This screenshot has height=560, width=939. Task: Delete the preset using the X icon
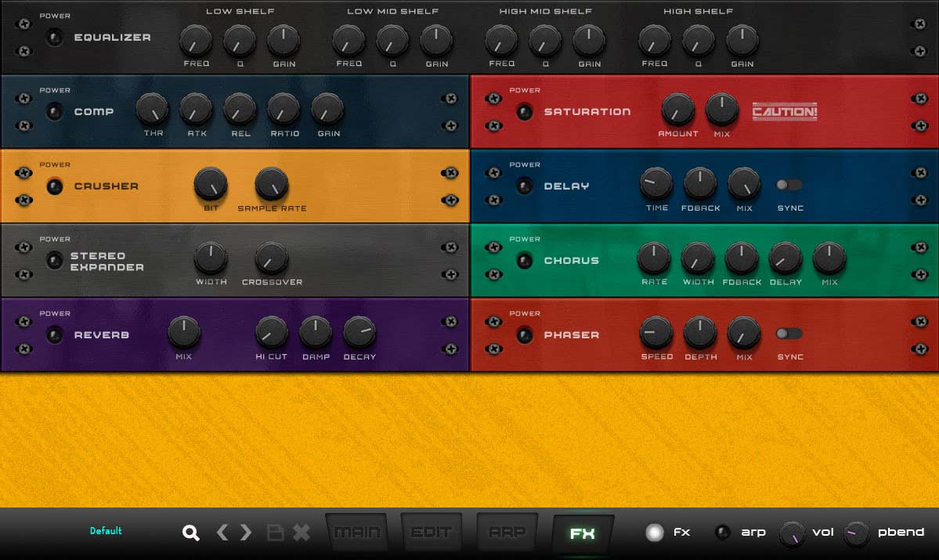(300, 532)
